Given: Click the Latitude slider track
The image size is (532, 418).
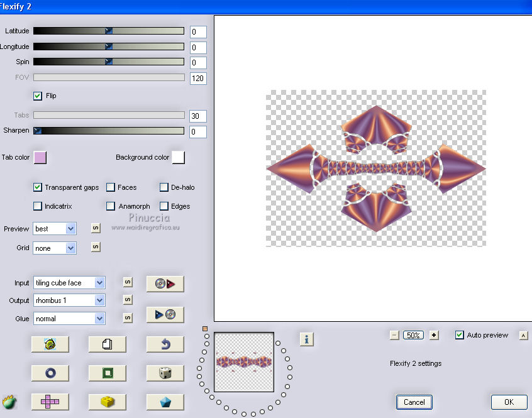Looking at the screenshot, I should (109, 31).
